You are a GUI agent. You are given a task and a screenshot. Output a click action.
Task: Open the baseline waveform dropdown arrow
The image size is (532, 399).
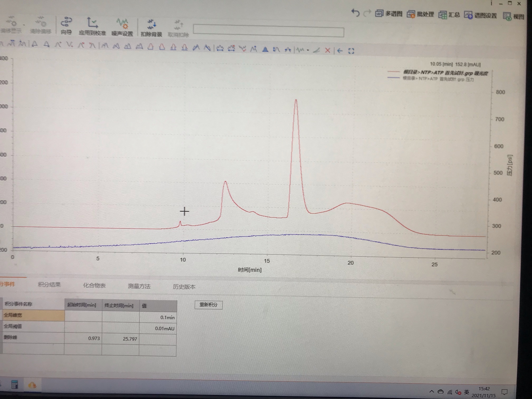(x=308, y=50)
